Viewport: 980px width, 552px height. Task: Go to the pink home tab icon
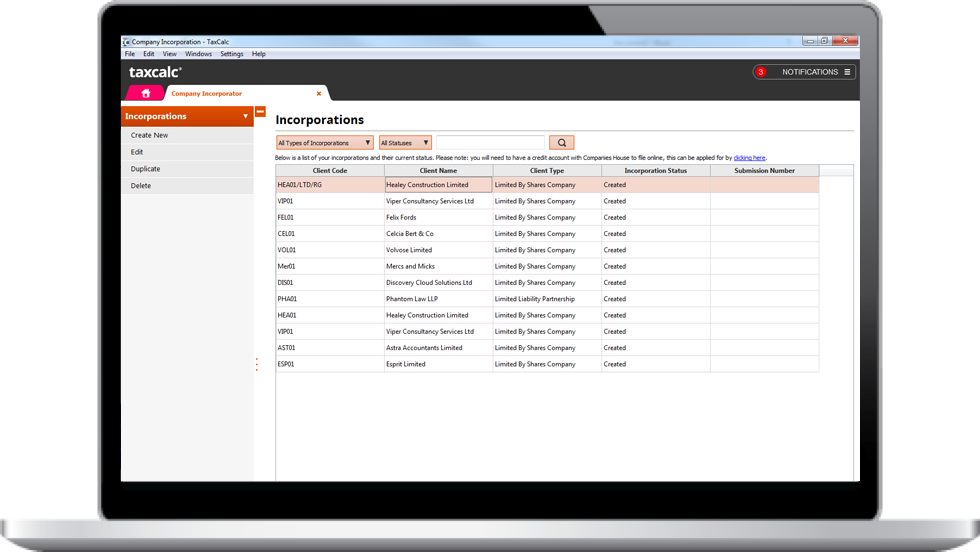[146, 93]
